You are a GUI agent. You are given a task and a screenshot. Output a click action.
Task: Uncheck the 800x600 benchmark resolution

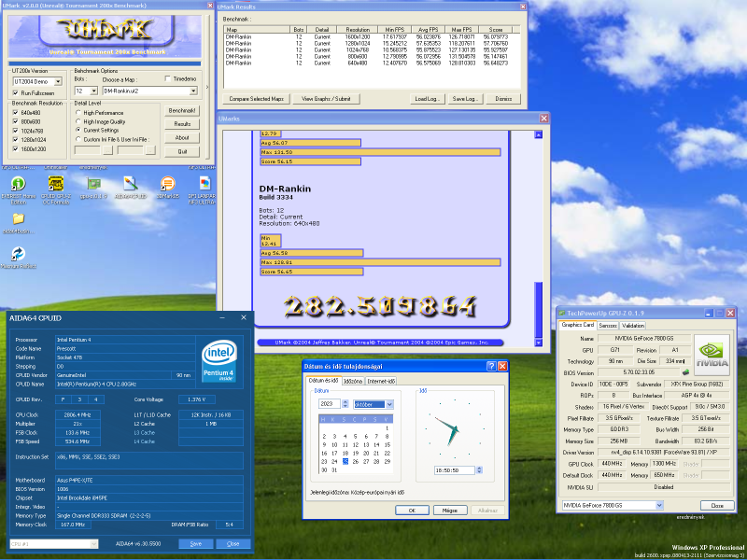15,122
